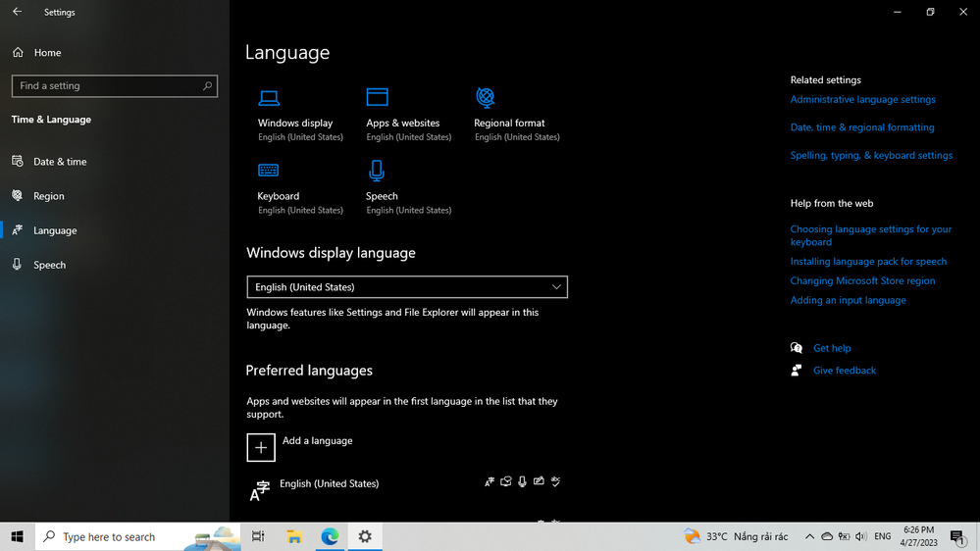
Task: Open Choosing language settings for your keyboard
Action: 871,235
